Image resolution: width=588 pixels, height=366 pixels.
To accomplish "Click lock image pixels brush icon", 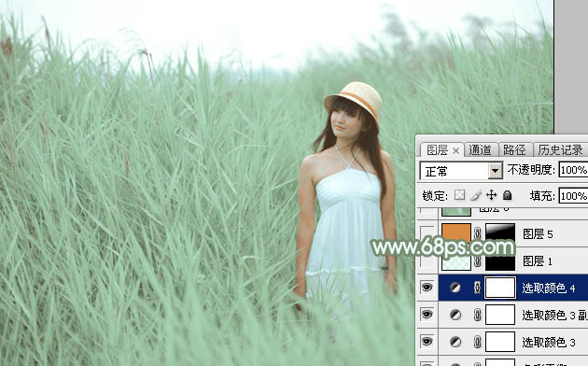I will pos(475,195).
